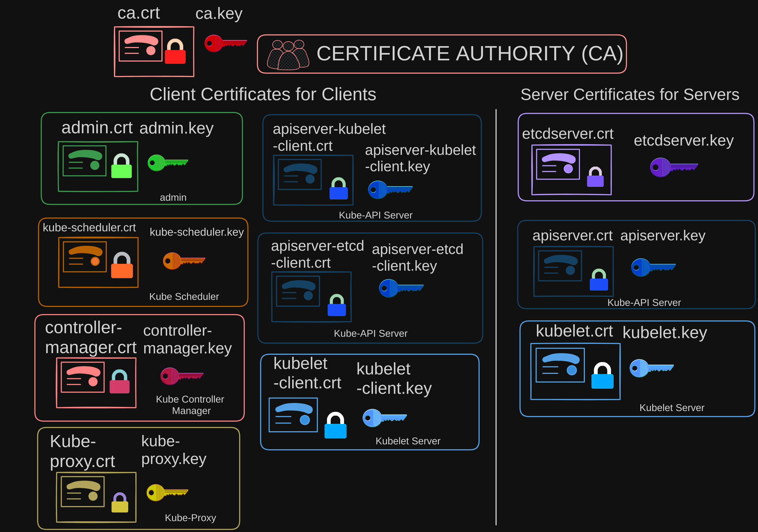
Task: Click the purple etcdserver.crt certificate icon
Action: [x=558, y=164]
